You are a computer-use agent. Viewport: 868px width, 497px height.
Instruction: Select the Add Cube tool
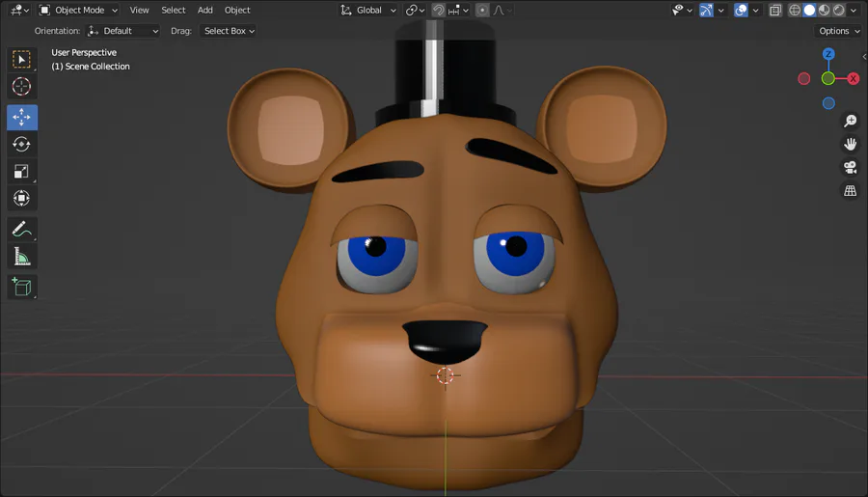(x=22, y=287)
